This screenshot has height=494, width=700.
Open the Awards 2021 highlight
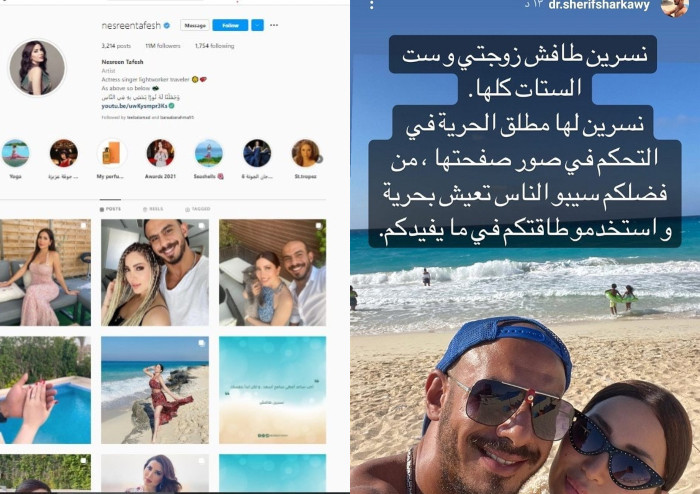(160, 153)
